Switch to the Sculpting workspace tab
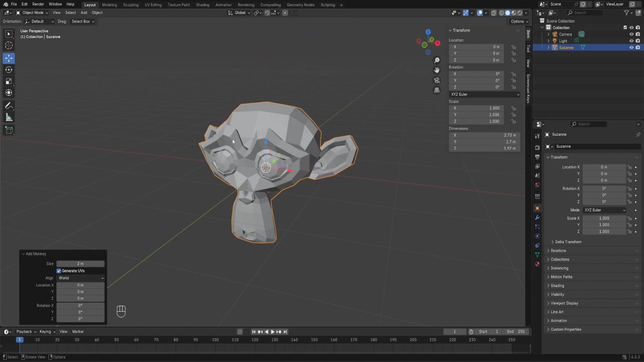 (130, 5)
